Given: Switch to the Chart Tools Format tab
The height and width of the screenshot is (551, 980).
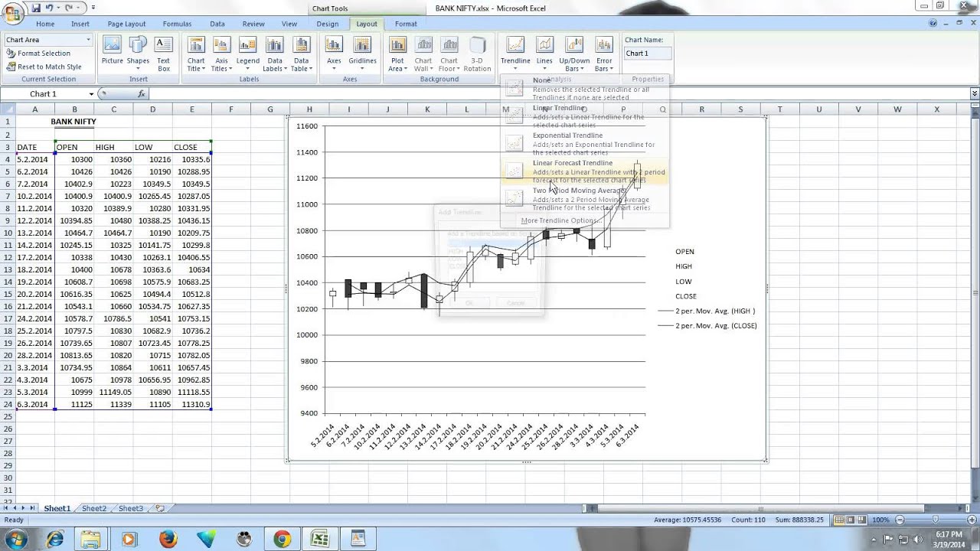Looking at the screenshot, I should pos(406,24).
